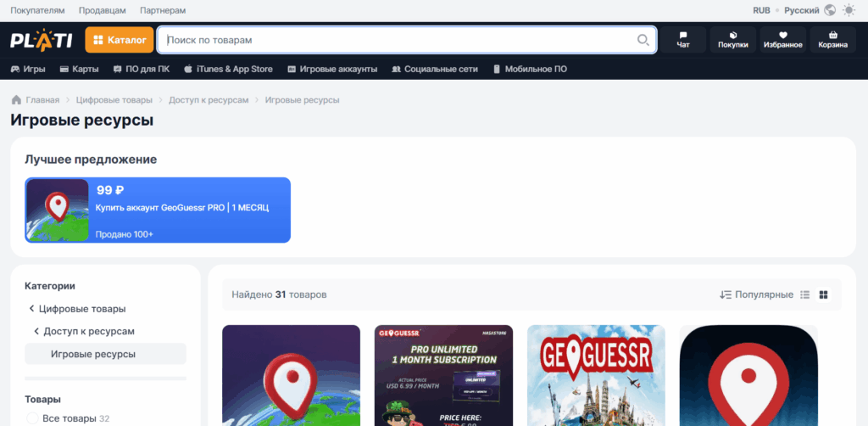Go to Главная breadcrumb

(42, 100)
